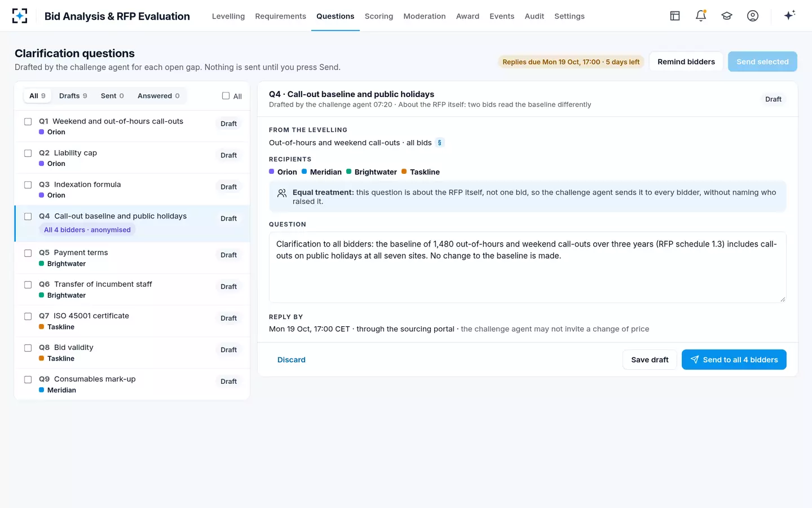Open the graduation cap learning icon

pyautogui.click(x=727, y=16)
